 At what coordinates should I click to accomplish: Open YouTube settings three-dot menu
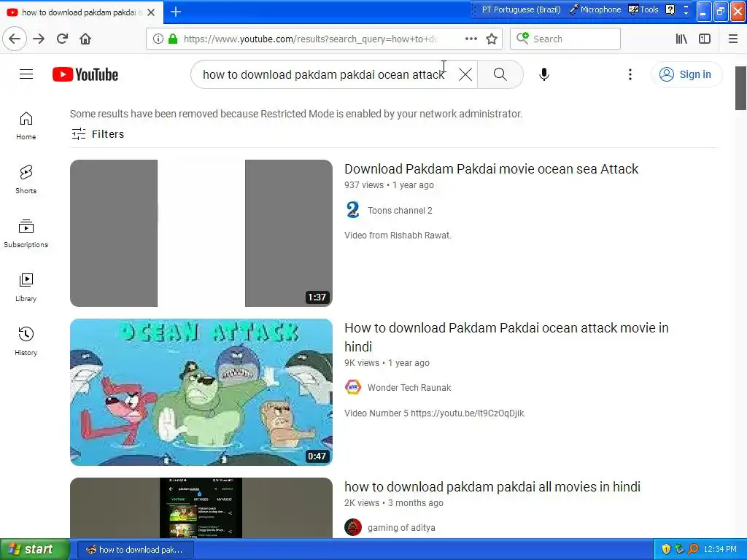coord(630,74)
